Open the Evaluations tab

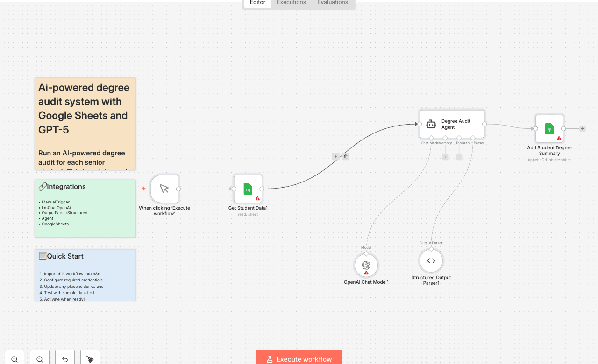click(x=332, y=3)
